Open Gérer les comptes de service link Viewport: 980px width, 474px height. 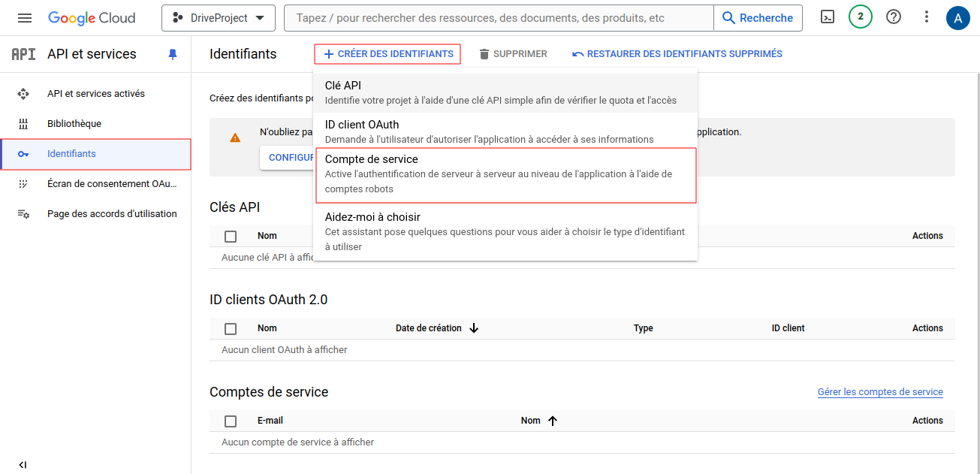[x=879, y=391]
